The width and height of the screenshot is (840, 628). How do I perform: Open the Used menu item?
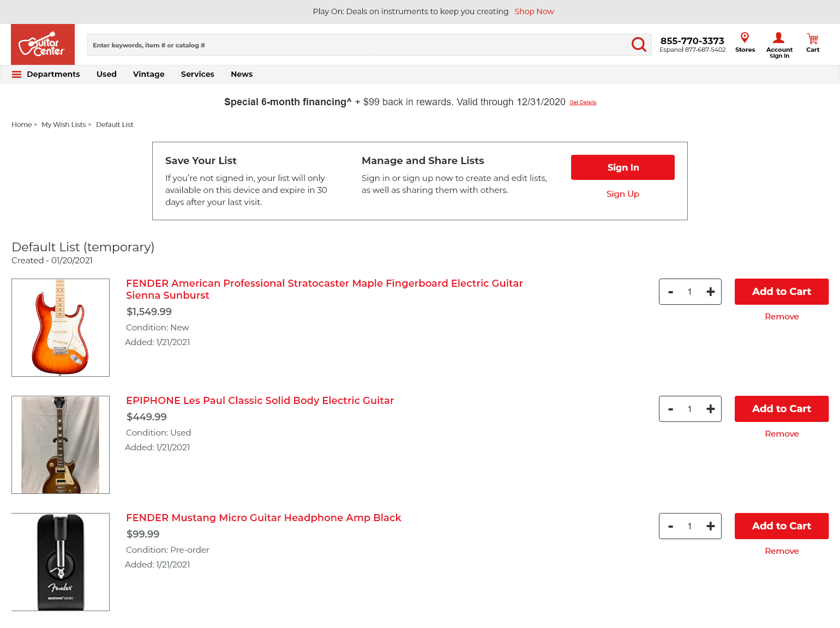tap(106, 74)
